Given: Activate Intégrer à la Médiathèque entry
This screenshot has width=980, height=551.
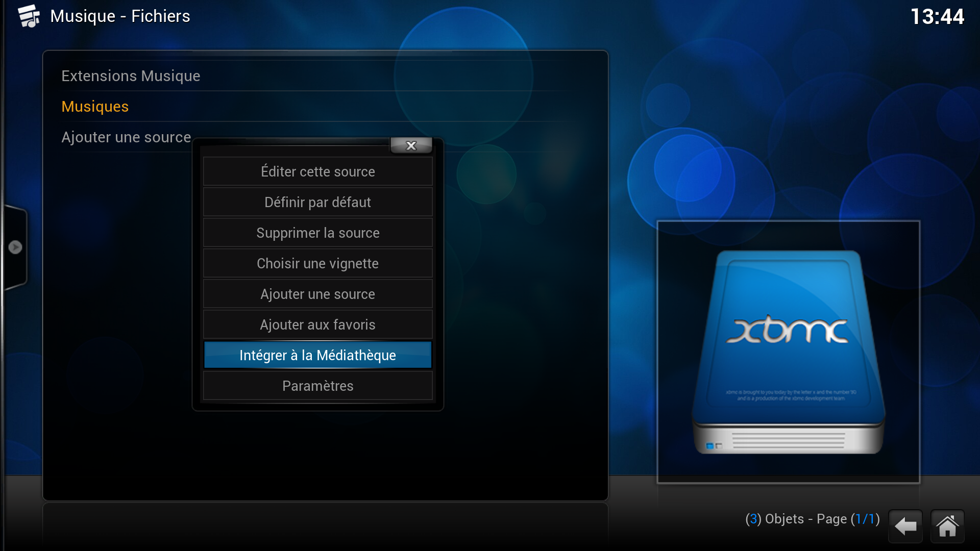Looking at the screenshot, I should tap(318, 355).
